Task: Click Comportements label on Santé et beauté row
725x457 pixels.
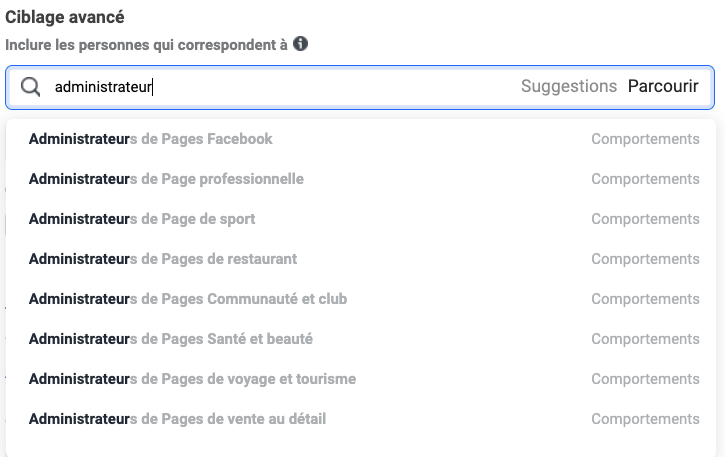Action: pos(645,339)
